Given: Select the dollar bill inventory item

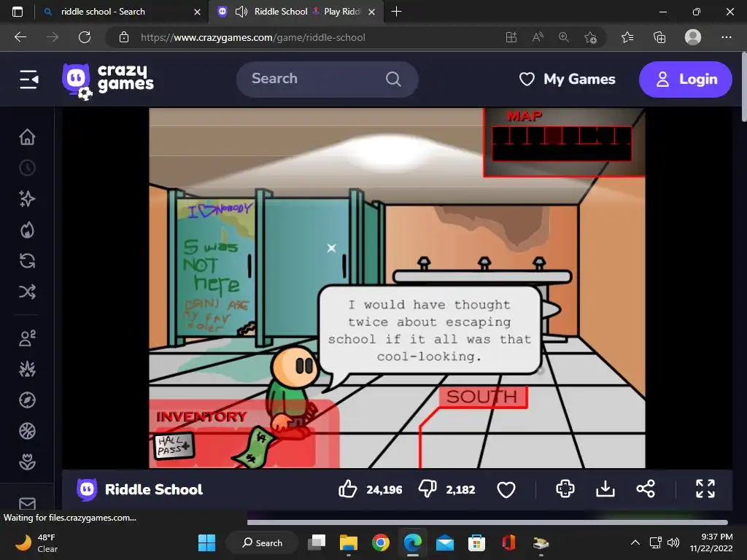Looking at the screenshot, I should pyautogui.click(x=253, y=447).
